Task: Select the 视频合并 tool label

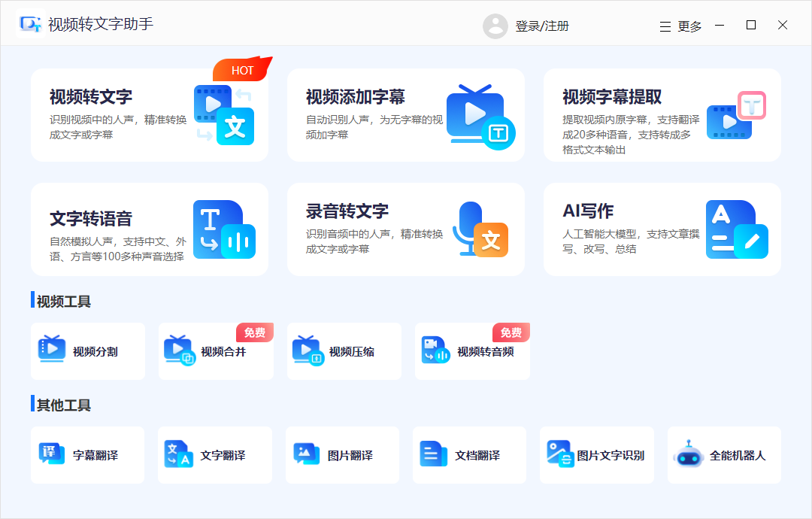Action: pyautogui.click(x=223, y=352)
